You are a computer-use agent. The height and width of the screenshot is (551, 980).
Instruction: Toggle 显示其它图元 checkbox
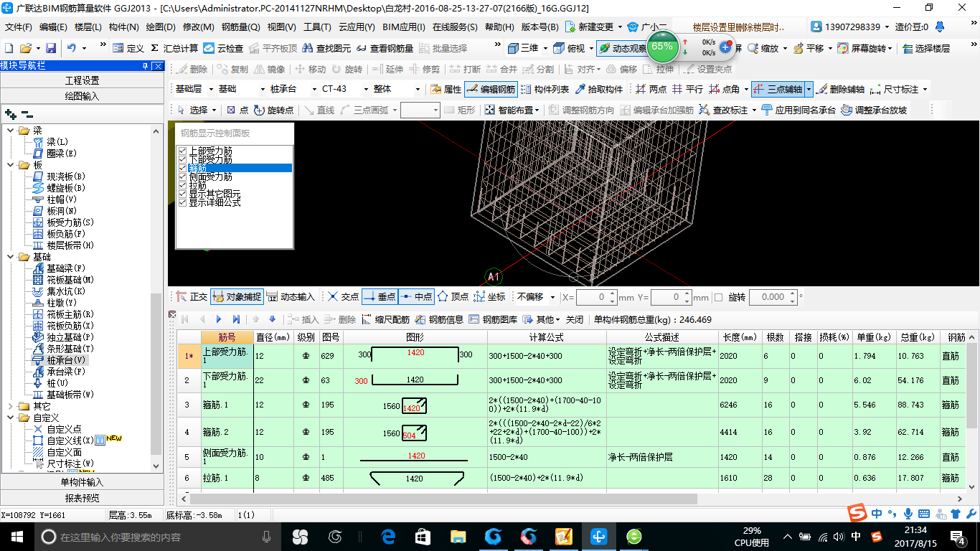182,194
